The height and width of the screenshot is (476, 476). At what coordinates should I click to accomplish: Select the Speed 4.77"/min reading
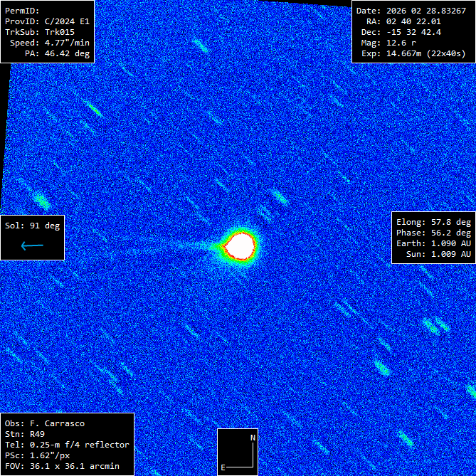50,43
